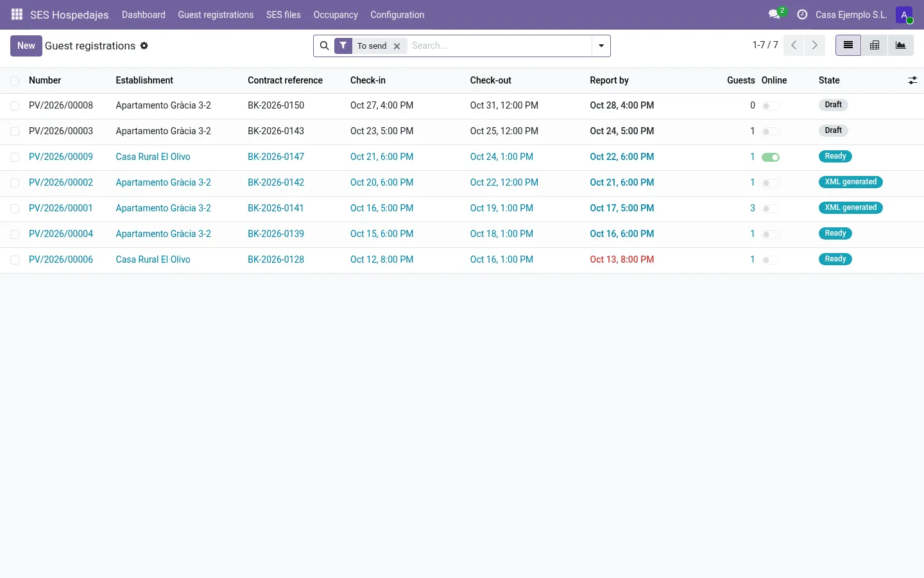This screenshot has width=924, height=578.
Task: Select the list view icon
Action: 848,46
